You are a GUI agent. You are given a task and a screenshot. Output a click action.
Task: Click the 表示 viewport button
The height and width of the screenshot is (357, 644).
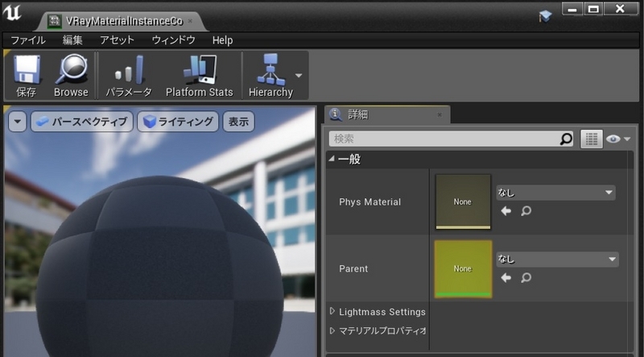pos(238,122)
